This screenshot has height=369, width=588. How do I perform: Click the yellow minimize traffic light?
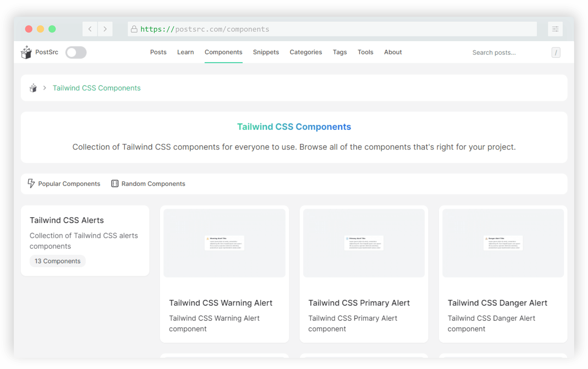40,29
